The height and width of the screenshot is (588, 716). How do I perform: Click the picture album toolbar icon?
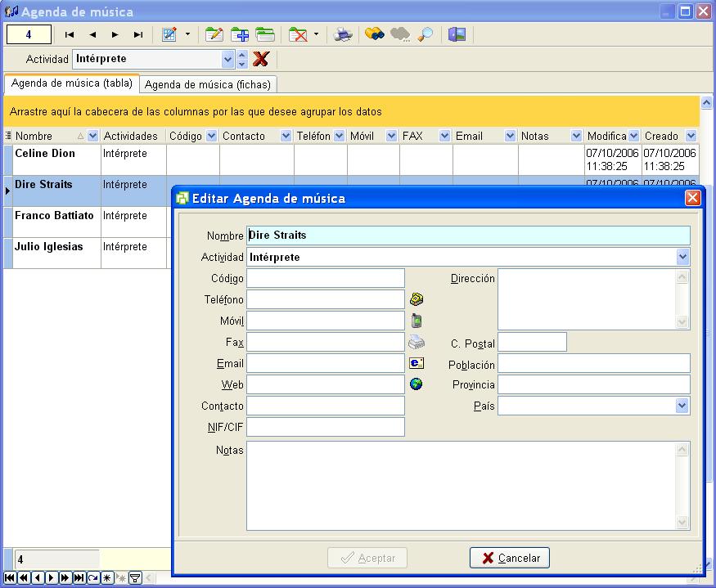click(457, 34)
